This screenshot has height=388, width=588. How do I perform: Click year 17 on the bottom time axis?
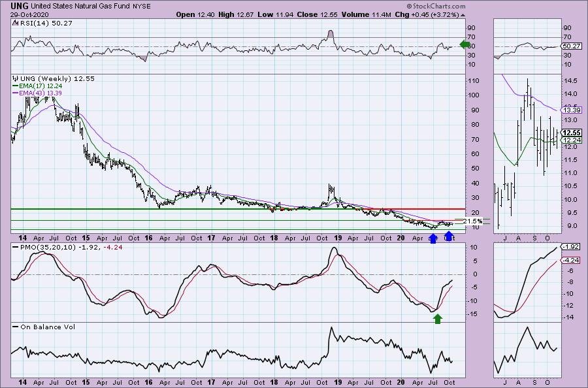(x=212, y=382)
